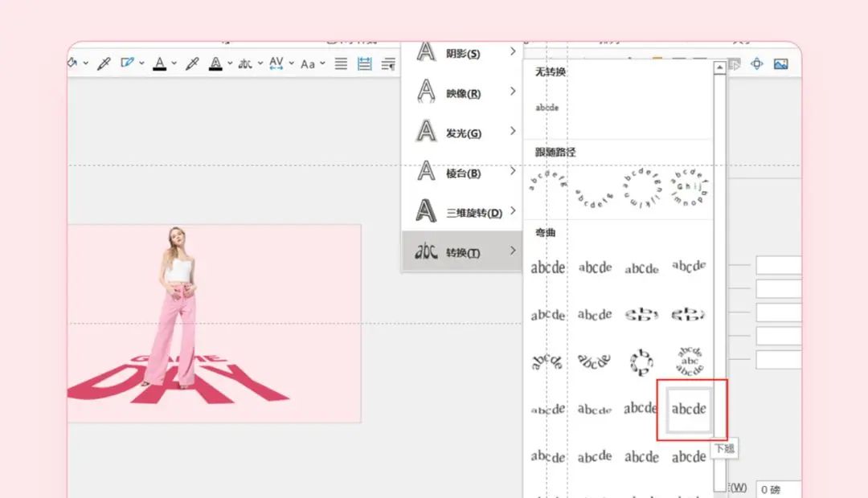Click the AV character spacing icon
This screenshot has height=498, width=868.
click(276, 63)
